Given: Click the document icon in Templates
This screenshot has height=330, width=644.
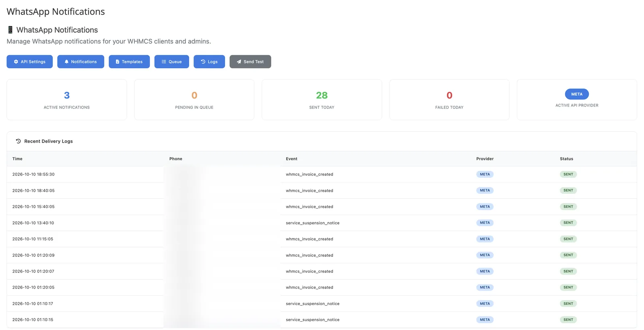Looking at the screenshot, I should [x=118, y=61].
